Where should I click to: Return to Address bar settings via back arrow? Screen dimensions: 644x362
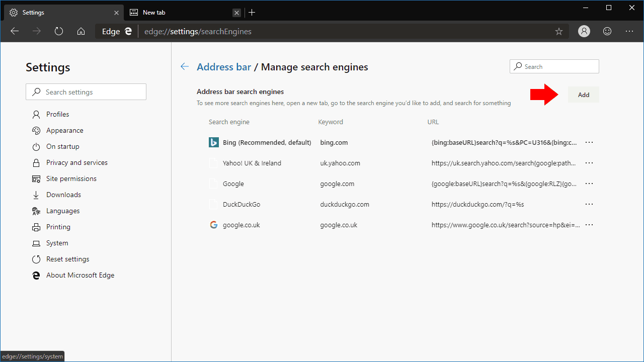tap(185, 67)
